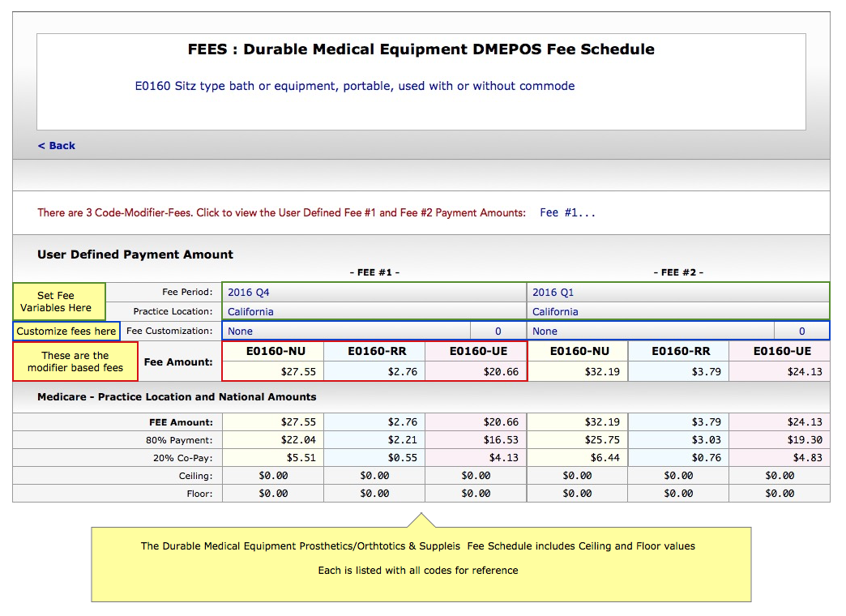Click the yellow Set Fee Variables Here box
Screen dimensions: 846x616
[x=58, y=302]
